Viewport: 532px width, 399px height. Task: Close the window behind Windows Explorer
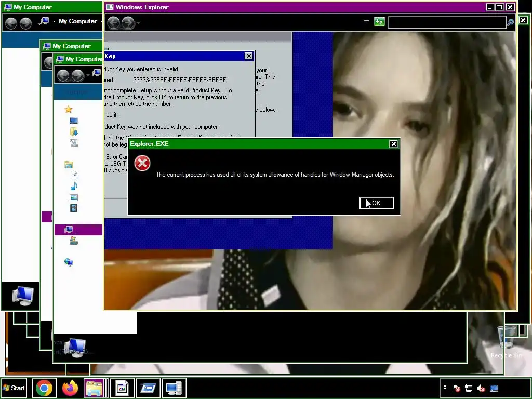click(x=523, y=20)
